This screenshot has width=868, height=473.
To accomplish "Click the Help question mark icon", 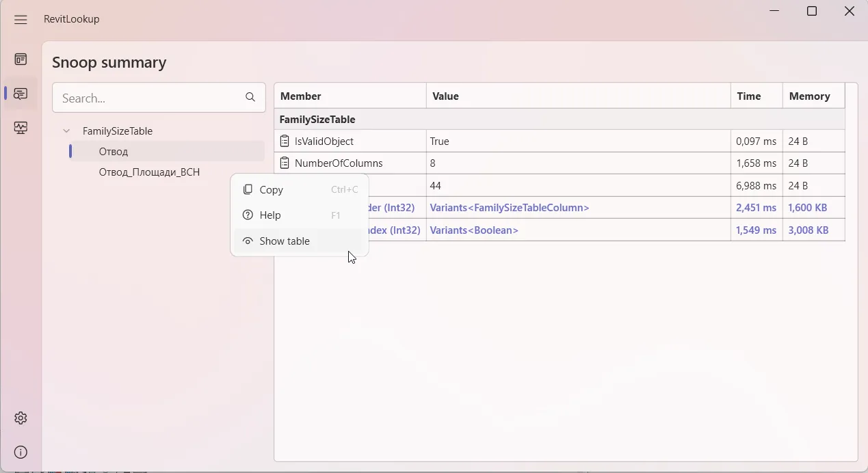I will point(248,215).
